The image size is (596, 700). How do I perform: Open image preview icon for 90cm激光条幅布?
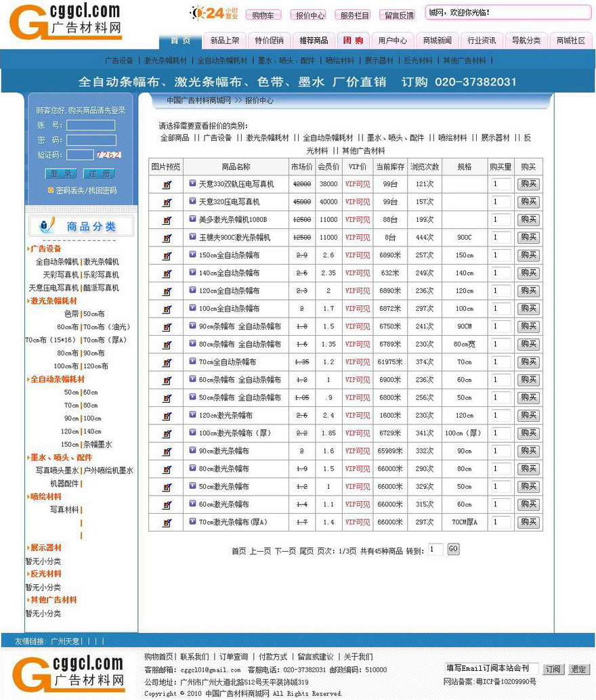click(167, 452)
